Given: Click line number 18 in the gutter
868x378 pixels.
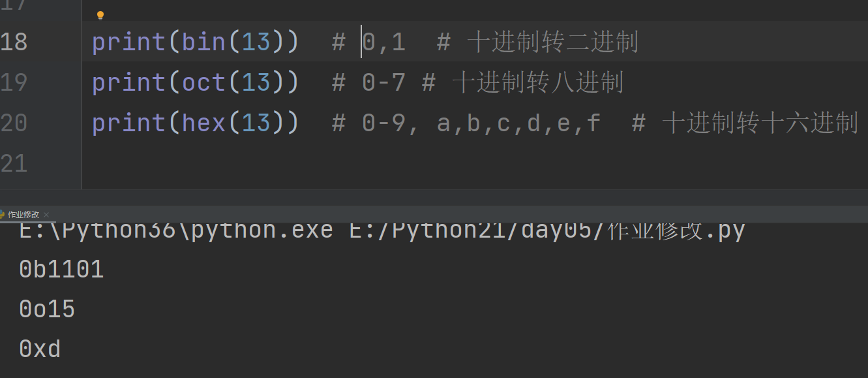Looking at the screenshot, I should 14,42.
